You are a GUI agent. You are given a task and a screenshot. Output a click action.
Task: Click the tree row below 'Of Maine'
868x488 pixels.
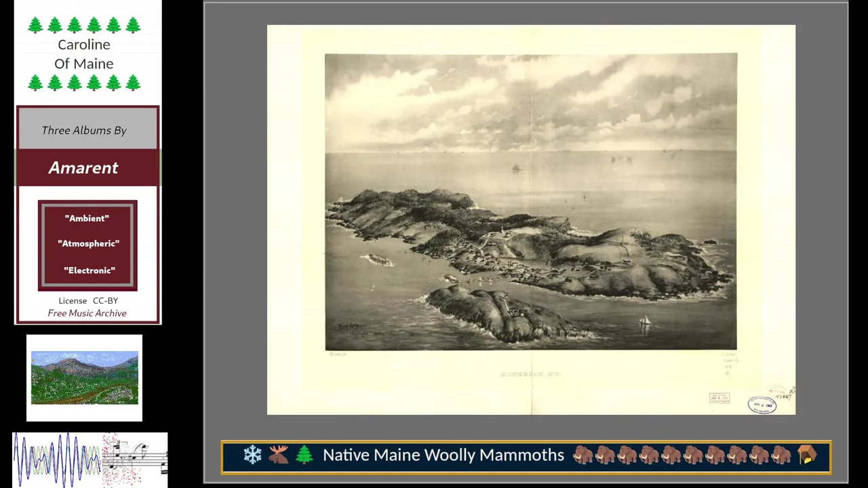(x=84, y=83)
